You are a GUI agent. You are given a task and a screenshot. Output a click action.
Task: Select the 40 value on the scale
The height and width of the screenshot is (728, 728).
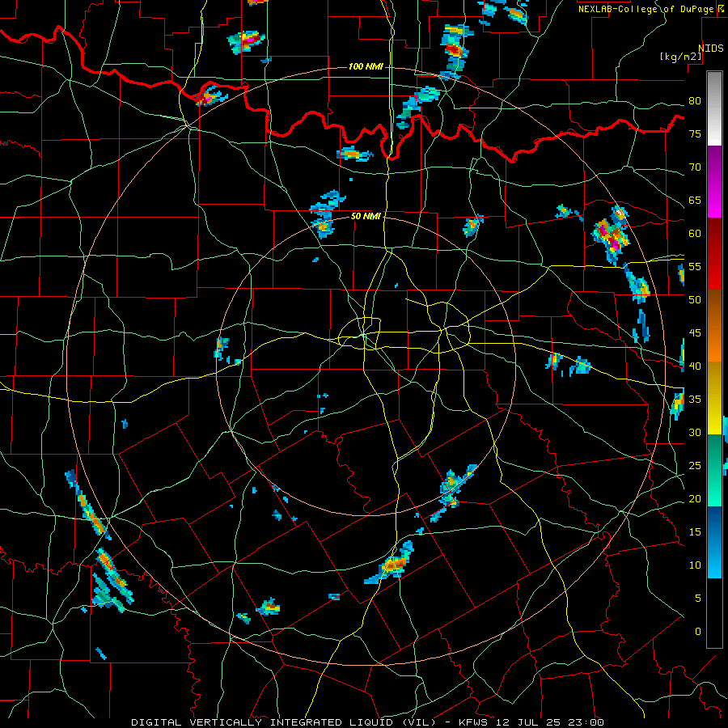point(695,366)
